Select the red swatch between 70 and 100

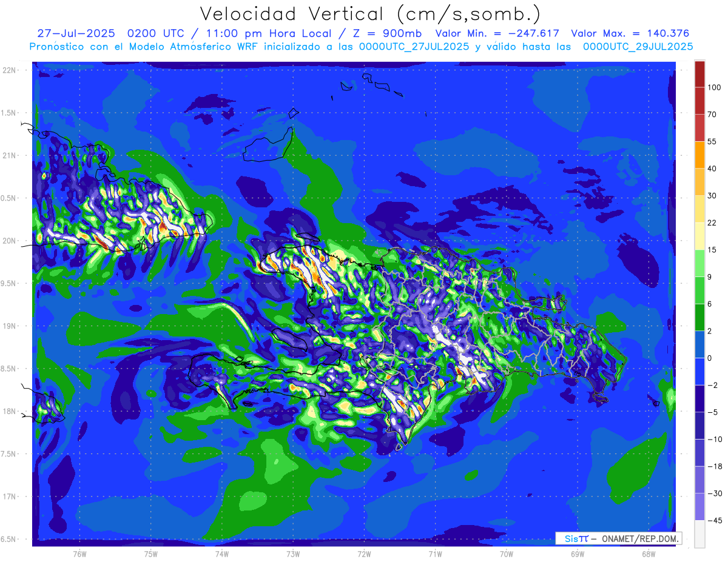pos(699,101)
